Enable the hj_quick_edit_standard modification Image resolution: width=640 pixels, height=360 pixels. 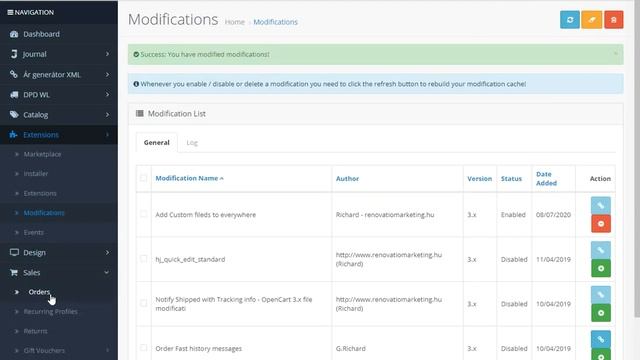(x=601, y=268)
